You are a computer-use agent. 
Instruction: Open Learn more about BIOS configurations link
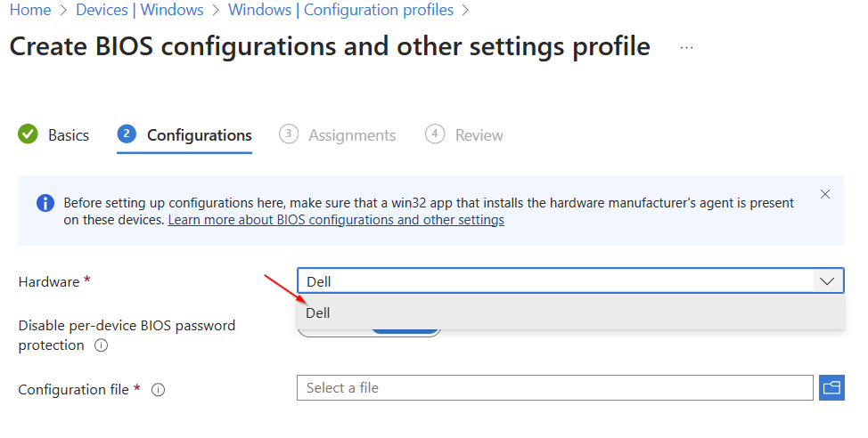click(336, 220)
